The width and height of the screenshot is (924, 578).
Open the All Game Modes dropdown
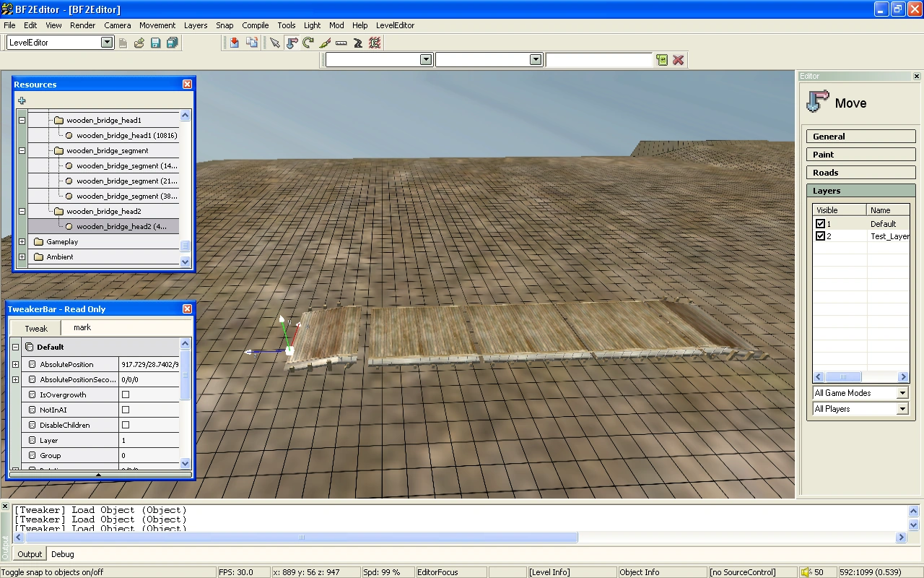point(902,393)
